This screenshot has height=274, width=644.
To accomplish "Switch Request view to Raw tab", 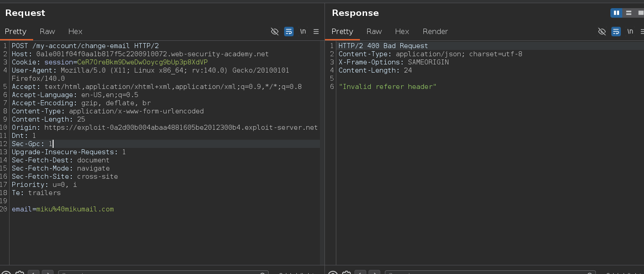I will [47, 31].
